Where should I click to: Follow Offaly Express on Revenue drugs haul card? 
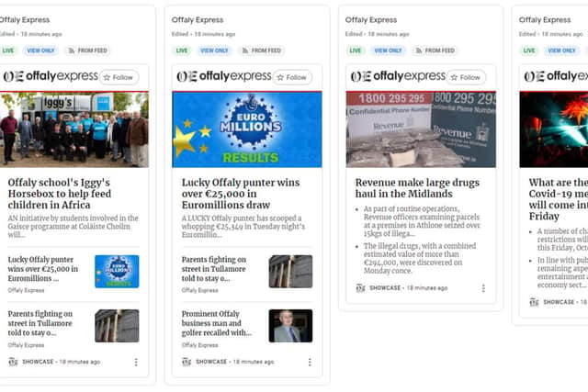[x=466, y=78]
